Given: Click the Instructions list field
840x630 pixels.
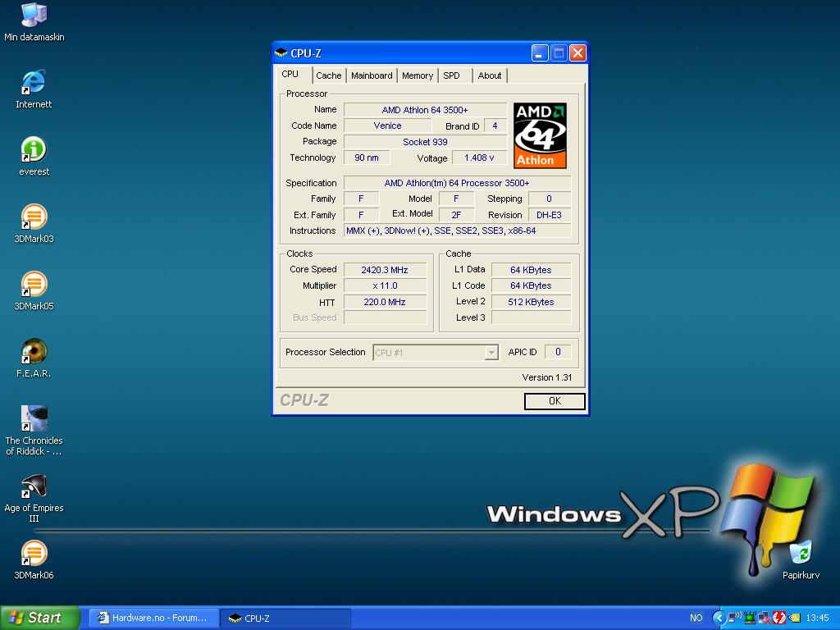Looking at the screenshot, I should click(457, 231).
